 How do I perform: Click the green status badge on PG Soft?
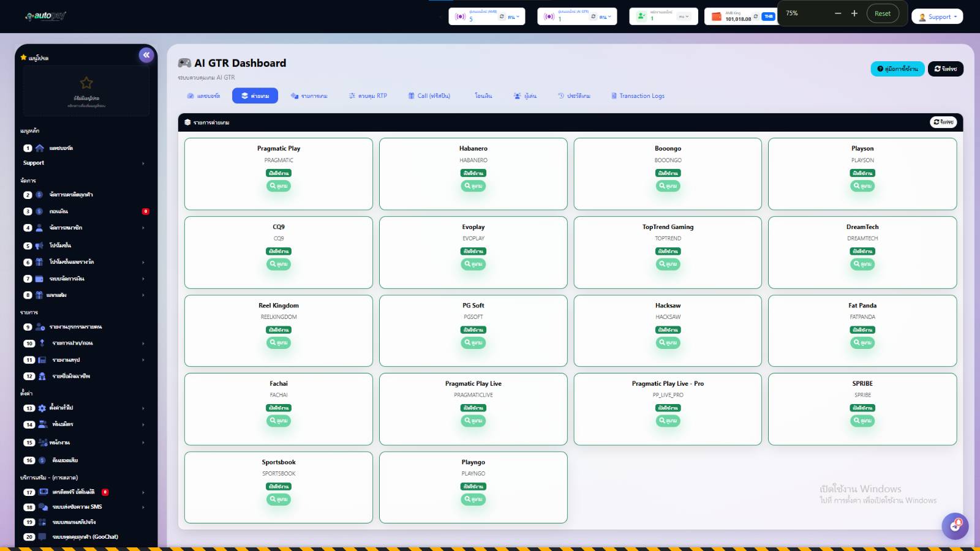[x=473, y=330]
